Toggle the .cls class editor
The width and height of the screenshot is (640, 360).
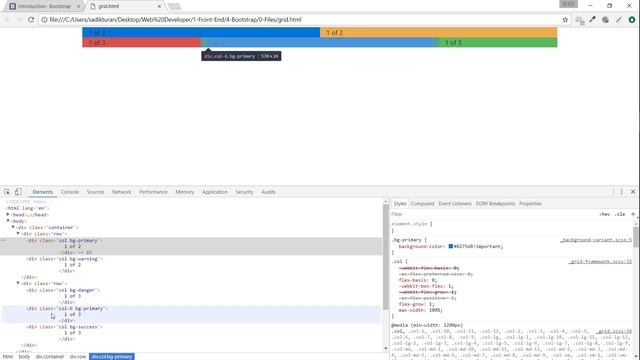point(620,214)
